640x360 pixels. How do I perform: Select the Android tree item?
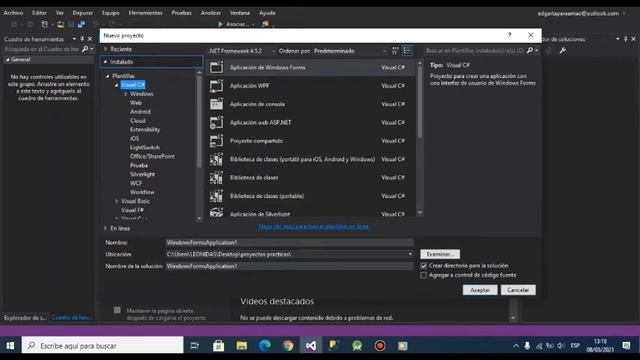point(140,111)
